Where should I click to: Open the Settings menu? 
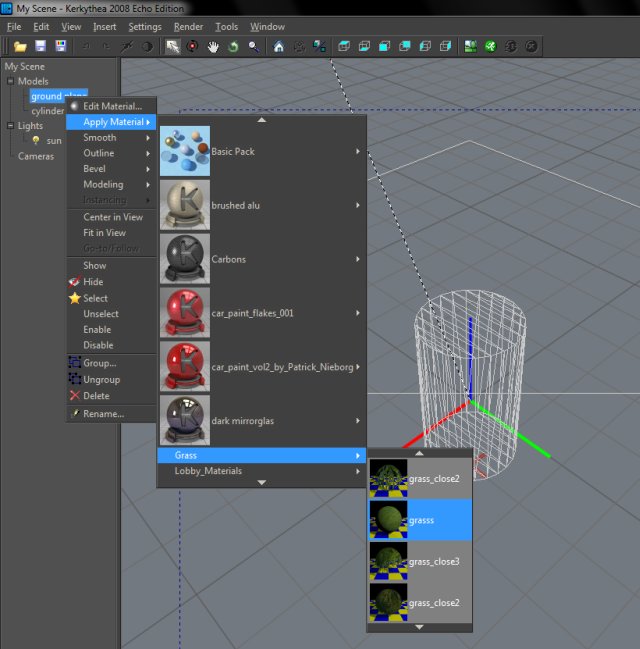(x=145, y=27)
